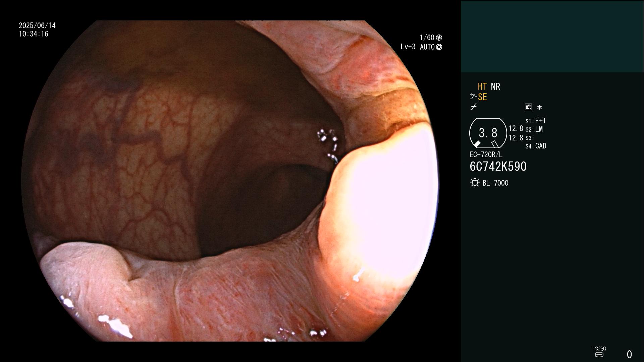Select the S2: LM switch assignment
Image resolution: width=644 pixels, height=362 pixels.
[534, 129]
